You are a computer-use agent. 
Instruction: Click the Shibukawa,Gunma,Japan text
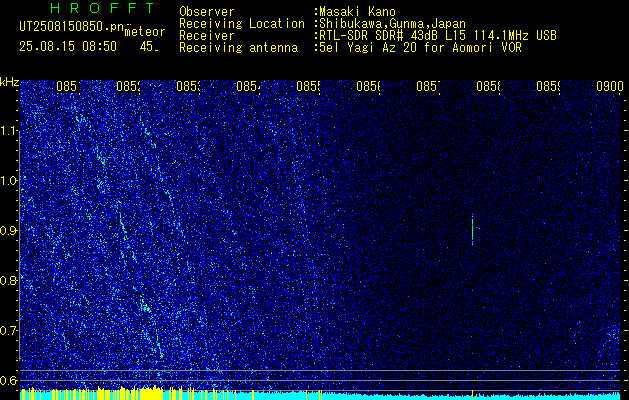pos(392,24)
